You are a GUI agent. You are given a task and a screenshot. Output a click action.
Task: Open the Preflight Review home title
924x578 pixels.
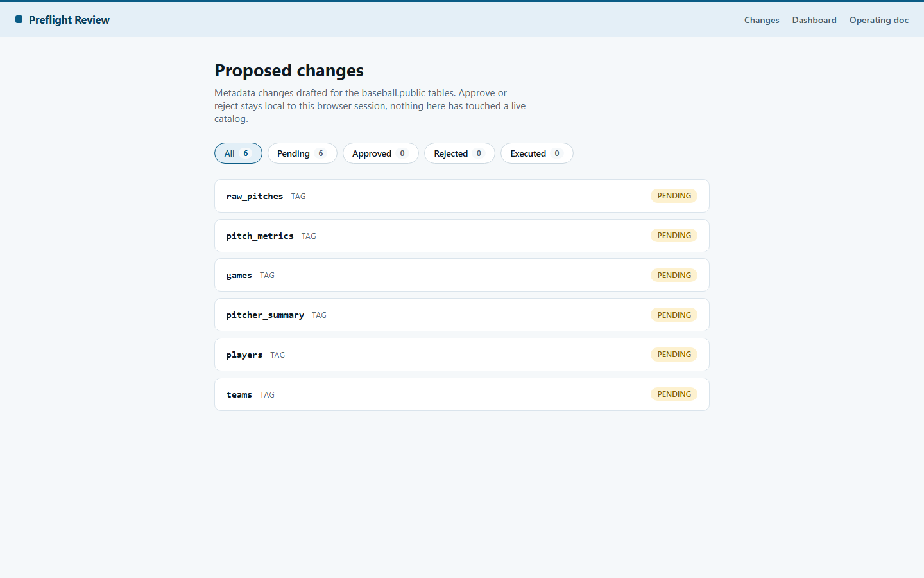click(69, 20)
